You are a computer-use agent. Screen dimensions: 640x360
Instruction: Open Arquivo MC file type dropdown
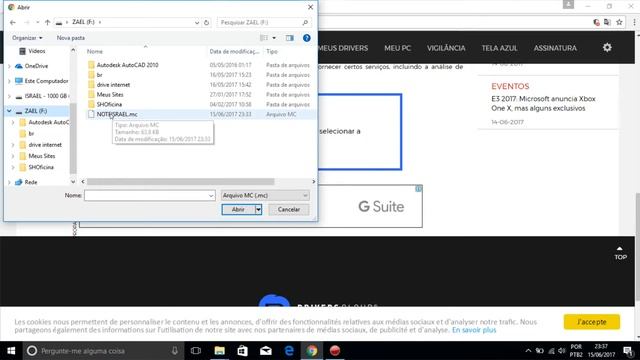point(264,196)
